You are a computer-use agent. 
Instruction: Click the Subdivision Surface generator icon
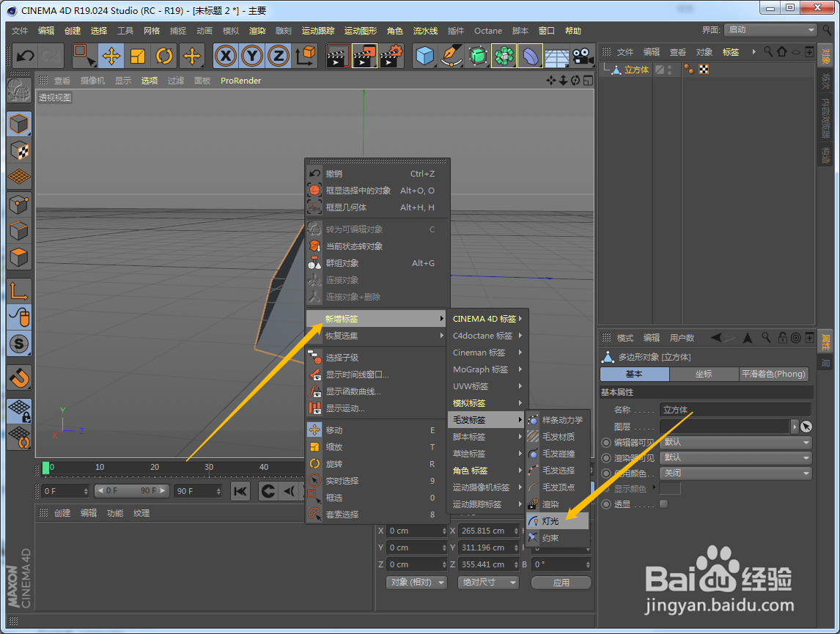478,56
